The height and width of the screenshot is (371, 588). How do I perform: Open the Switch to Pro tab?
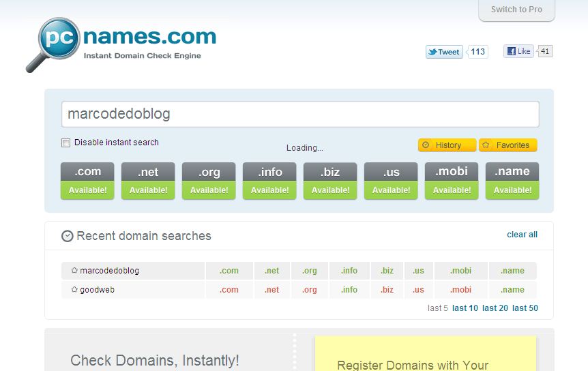coord(517,10)
